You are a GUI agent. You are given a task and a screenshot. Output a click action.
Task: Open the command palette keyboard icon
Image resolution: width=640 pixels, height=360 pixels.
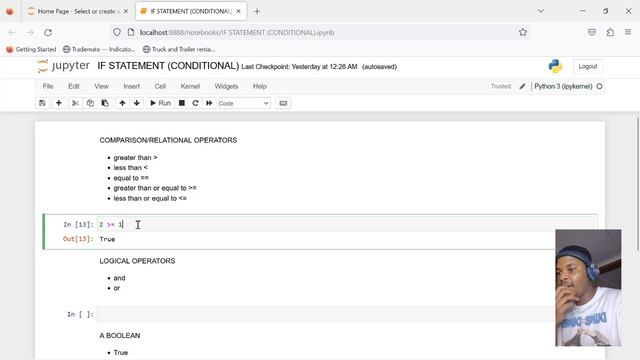pos(283,103)
